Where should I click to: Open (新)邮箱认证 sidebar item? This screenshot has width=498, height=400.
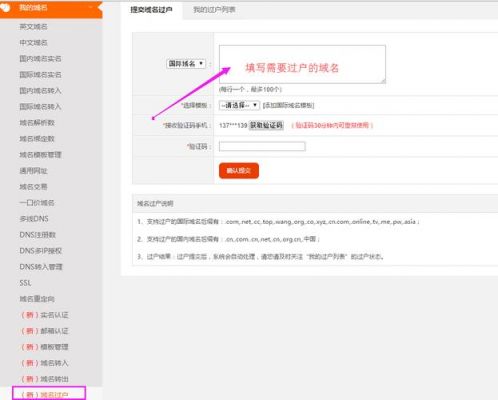[45, 331]
